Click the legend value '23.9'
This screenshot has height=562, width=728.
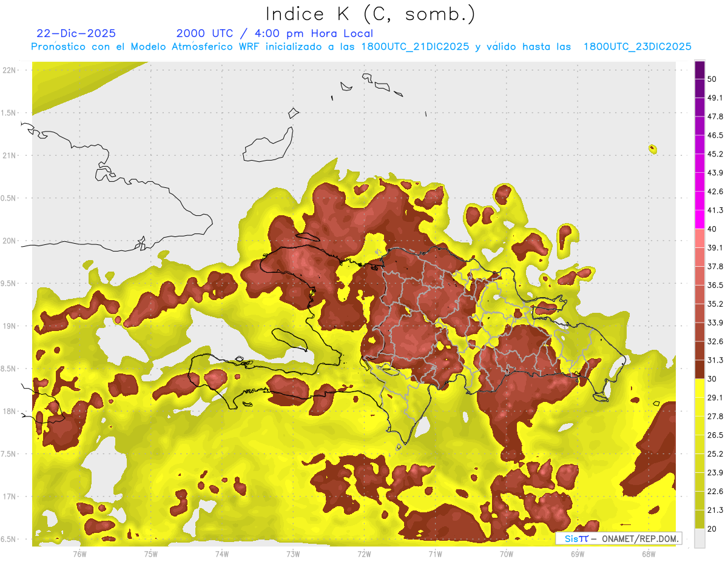[715, 472]
